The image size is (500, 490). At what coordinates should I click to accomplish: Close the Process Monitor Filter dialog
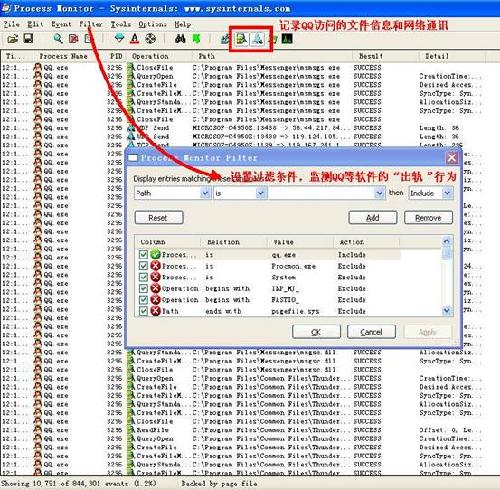pyautogui.click(x=452, y=158)
